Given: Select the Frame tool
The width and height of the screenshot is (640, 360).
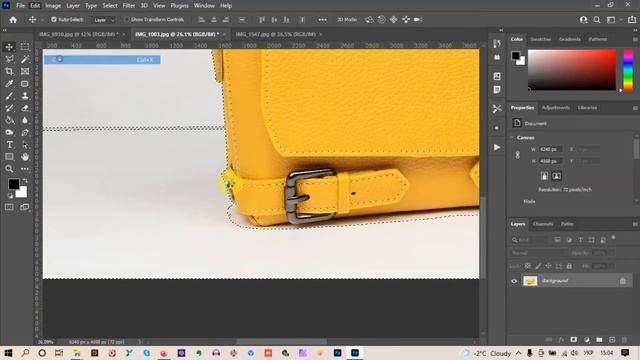Looking at the screenshot, I should tap(25, 71).
